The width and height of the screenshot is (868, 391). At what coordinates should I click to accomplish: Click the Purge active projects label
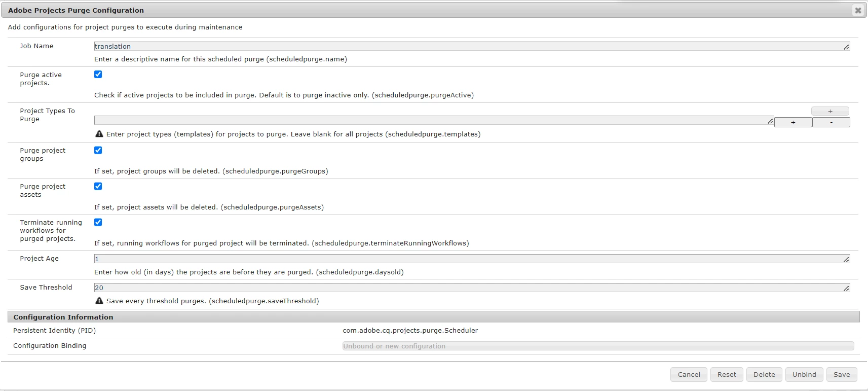pos(41,79)
